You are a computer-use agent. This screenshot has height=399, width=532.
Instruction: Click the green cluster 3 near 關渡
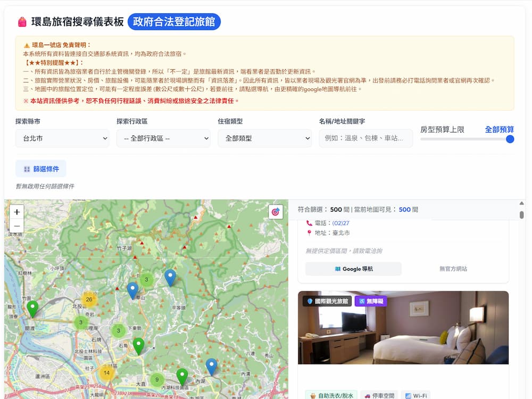[81, 322]
